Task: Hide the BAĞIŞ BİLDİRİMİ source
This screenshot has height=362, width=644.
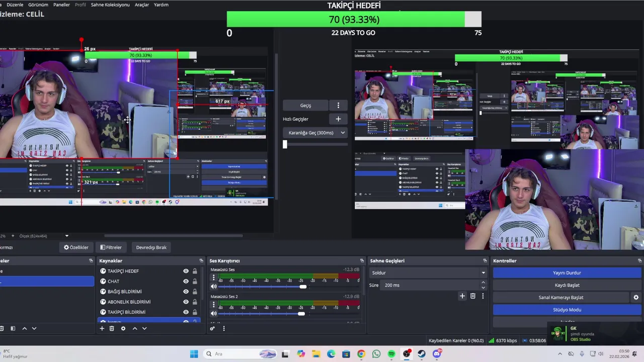Action: [186, 292]
